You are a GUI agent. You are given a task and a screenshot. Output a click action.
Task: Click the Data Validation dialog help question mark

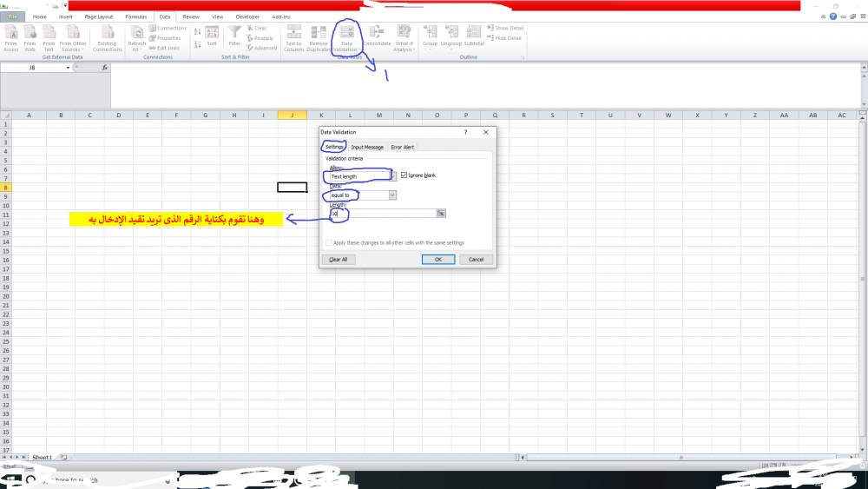465,132
